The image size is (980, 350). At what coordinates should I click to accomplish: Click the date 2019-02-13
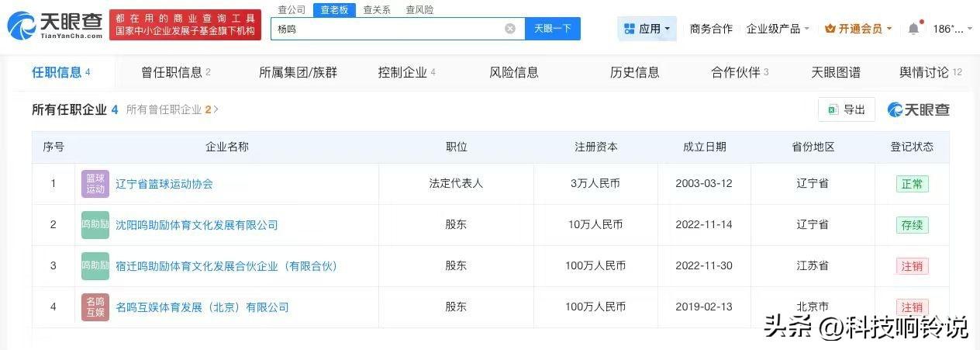(704, 307)
